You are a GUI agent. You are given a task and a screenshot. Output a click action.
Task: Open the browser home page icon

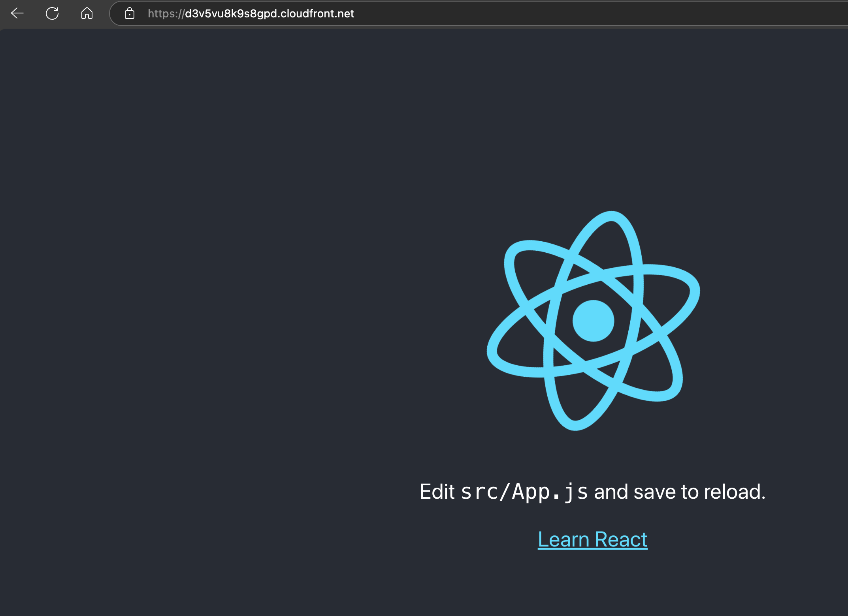[x=87, y=13]
